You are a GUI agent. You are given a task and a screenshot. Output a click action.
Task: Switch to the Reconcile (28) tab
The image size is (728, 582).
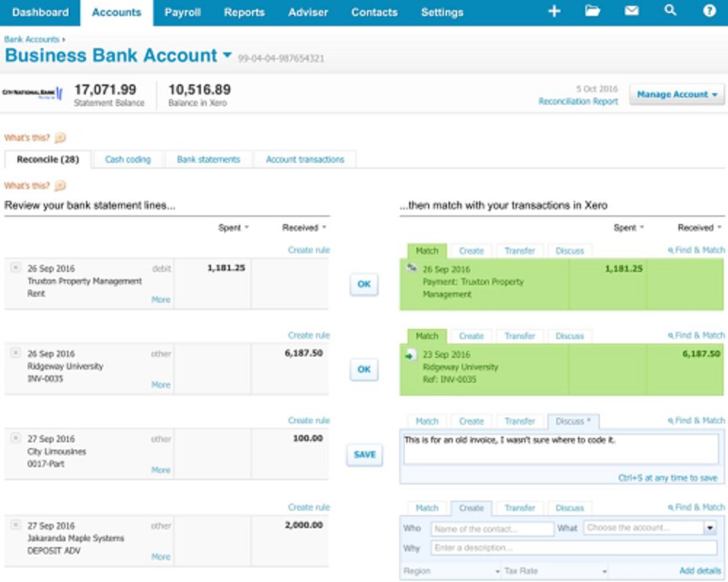coord(48,159)
